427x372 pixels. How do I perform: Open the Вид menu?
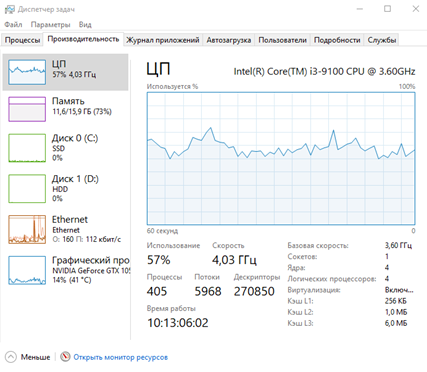[x=85, y=25]
